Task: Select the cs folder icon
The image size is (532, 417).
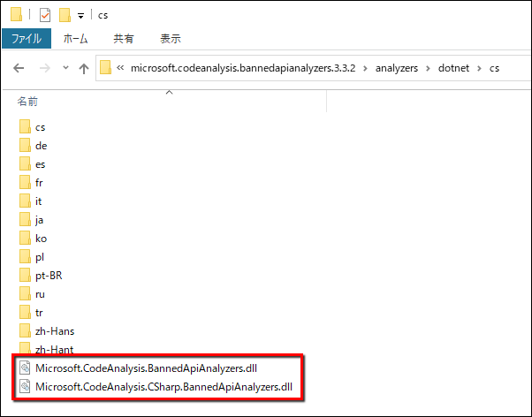Action: [x=25, y=127]
